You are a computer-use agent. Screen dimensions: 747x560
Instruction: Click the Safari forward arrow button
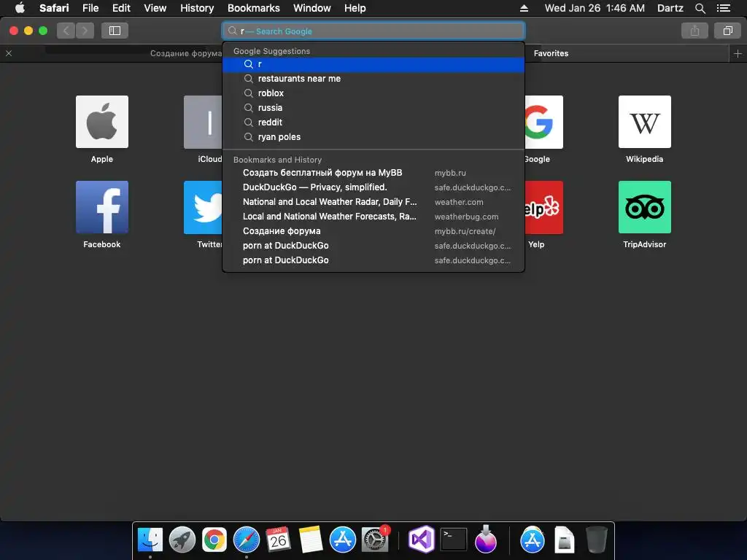pyautogui.click(x=85, y=31)
